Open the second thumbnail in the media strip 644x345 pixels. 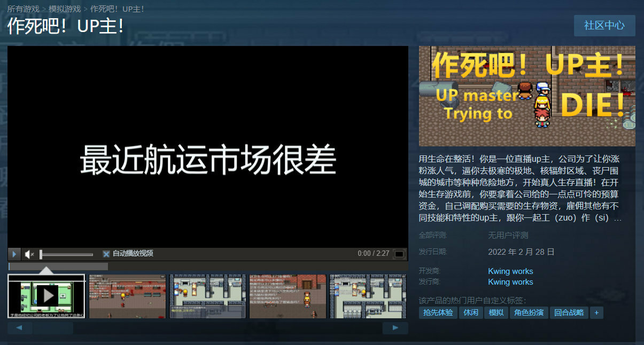[x=127, y=296]
